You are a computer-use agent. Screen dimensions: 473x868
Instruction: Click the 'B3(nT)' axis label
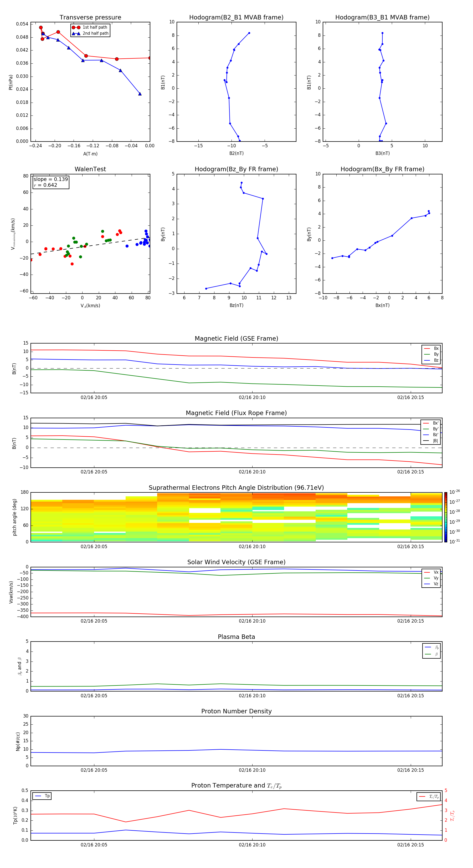[382, 153]
